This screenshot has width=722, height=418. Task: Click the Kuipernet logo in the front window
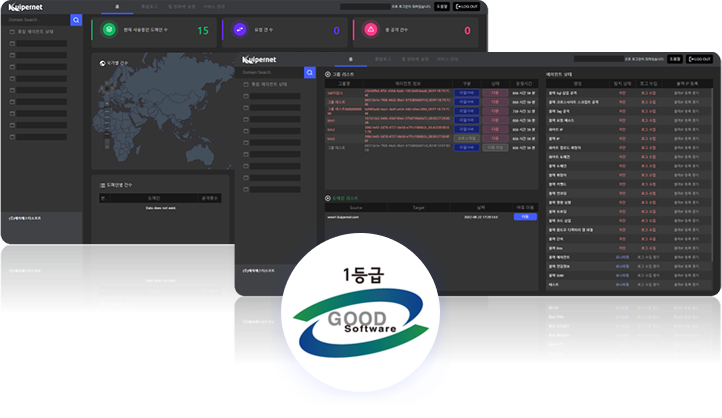click(x=259, y=60)
